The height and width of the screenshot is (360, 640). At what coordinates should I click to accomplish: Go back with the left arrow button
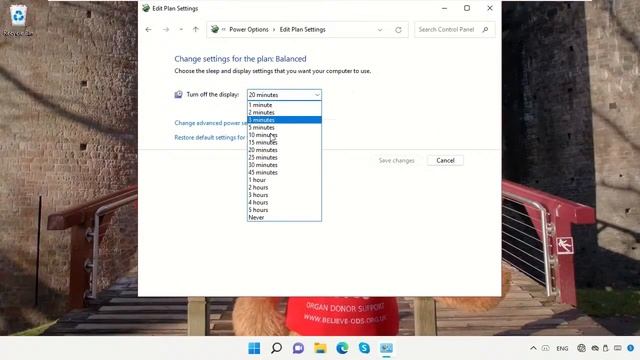149,29
